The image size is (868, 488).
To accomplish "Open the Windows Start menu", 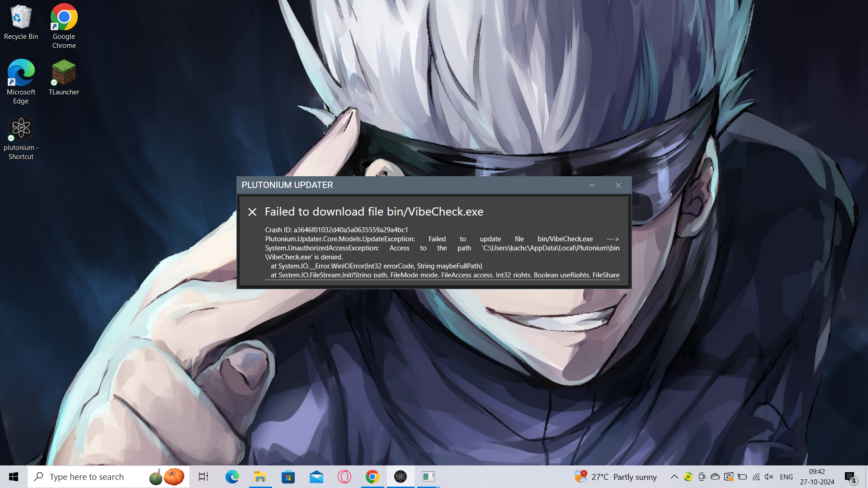I will pyautogui.click(x=14, y=477).
